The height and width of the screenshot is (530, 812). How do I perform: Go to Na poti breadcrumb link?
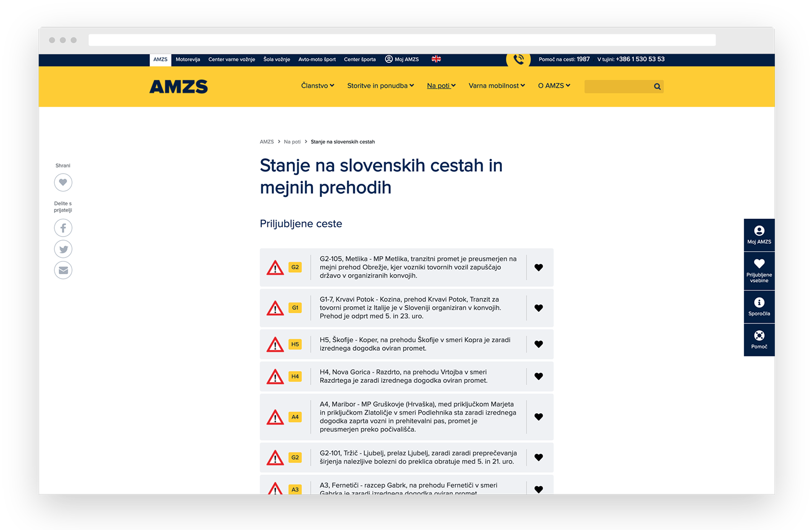pos(292,142)
